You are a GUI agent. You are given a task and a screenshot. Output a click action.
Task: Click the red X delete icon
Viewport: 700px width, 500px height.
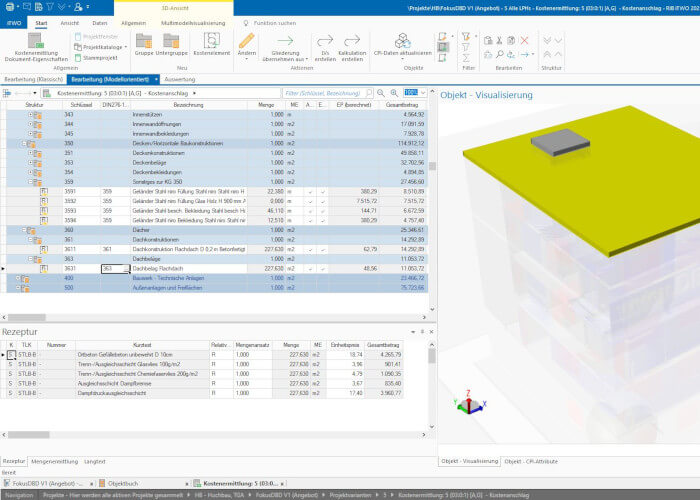(525, 41)
